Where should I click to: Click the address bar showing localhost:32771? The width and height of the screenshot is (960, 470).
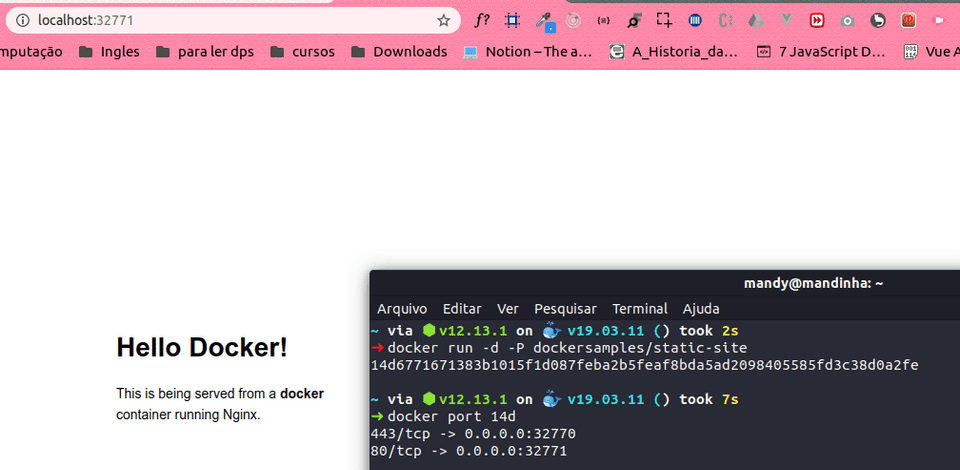(233, 21)
